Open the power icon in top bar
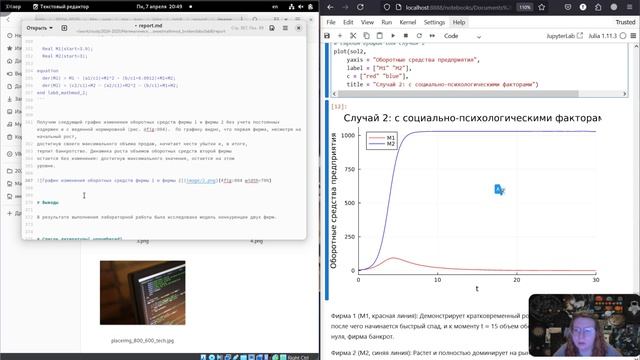The image size is (640, 360). click(310, 7)
